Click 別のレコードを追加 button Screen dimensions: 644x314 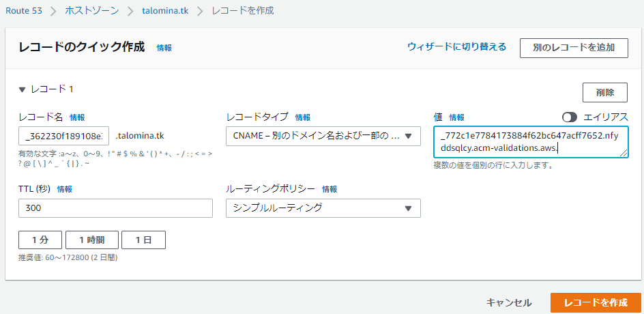point(574,48)
